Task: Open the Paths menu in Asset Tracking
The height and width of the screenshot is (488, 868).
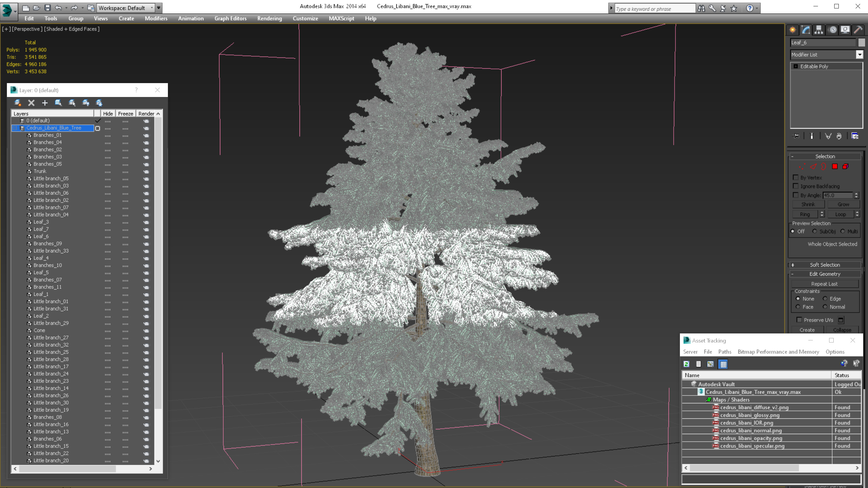Action: (725, 352)
